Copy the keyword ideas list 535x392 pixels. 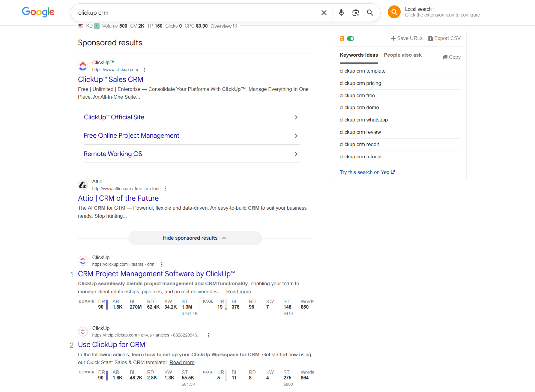452,57
